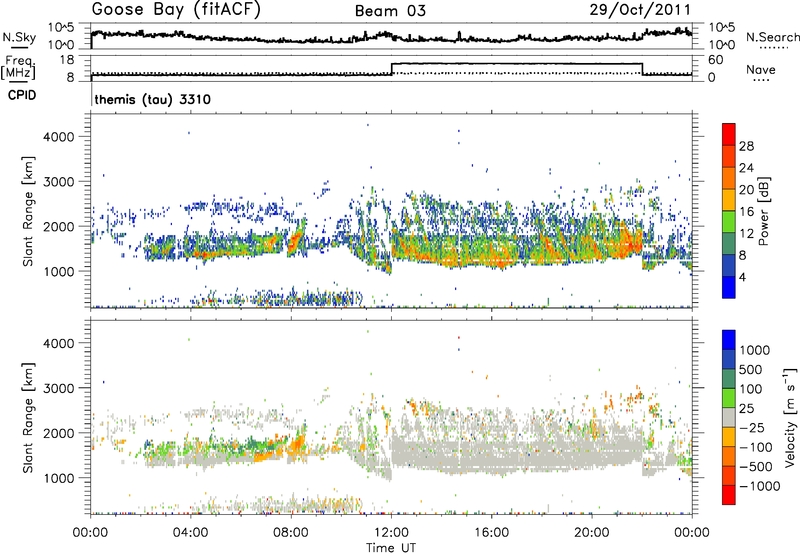Click the 'Power [dB]' colorbar label
The image size is (800, 554).
click(x=763, y=211)
